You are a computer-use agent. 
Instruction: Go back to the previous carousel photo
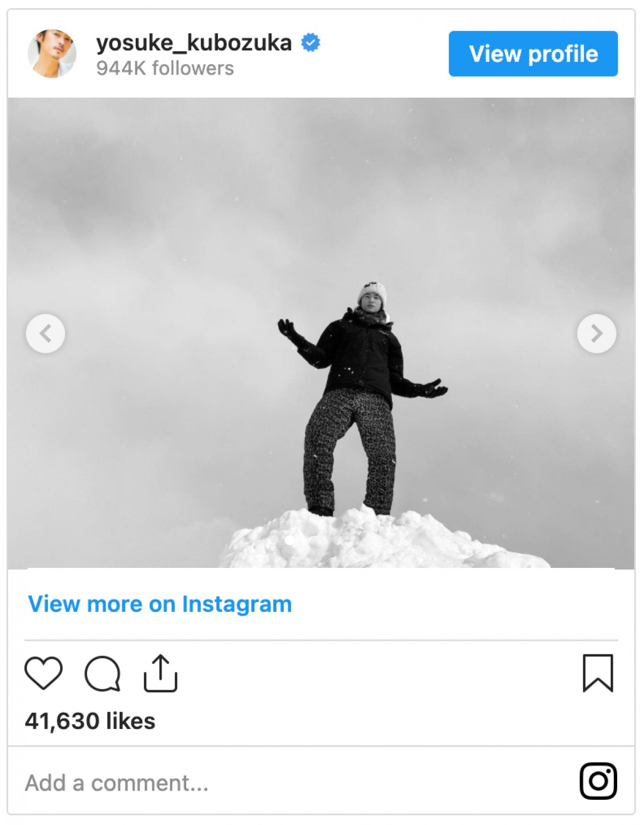[x=46, y=333]
